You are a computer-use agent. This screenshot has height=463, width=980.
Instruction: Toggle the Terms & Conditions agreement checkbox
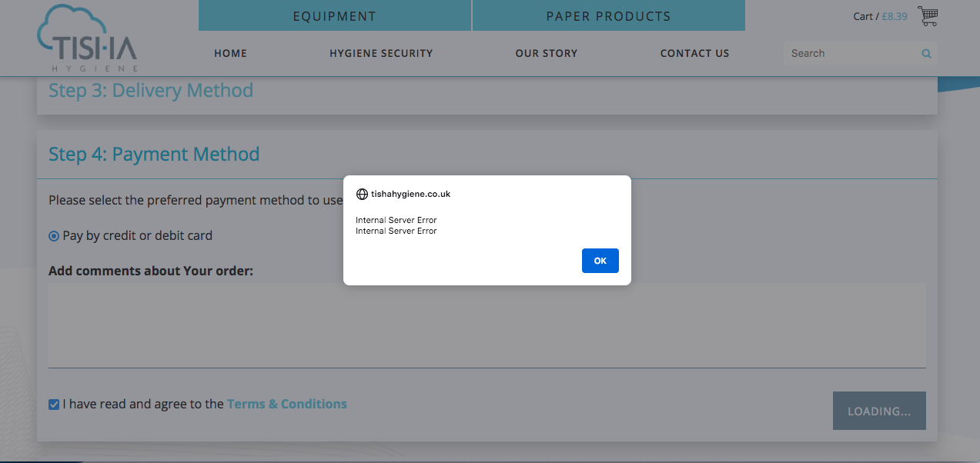click(54, 405)
